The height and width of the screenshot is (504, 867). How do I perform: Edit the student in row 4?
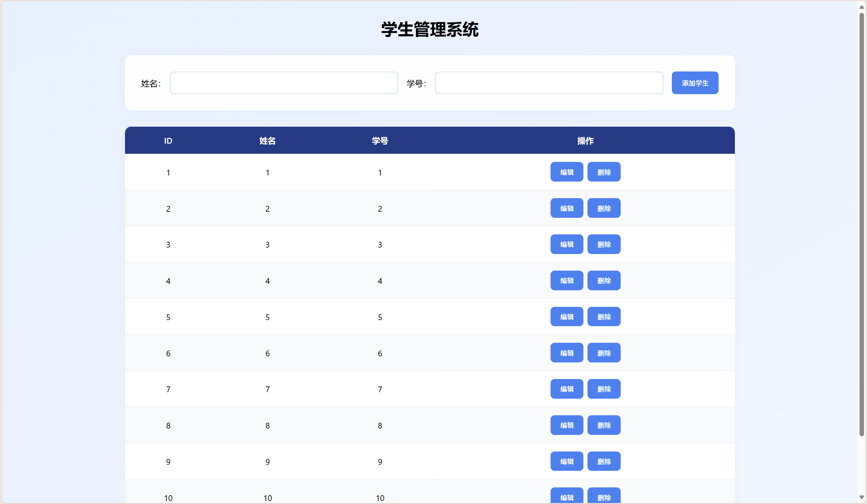tap(566, 280)
